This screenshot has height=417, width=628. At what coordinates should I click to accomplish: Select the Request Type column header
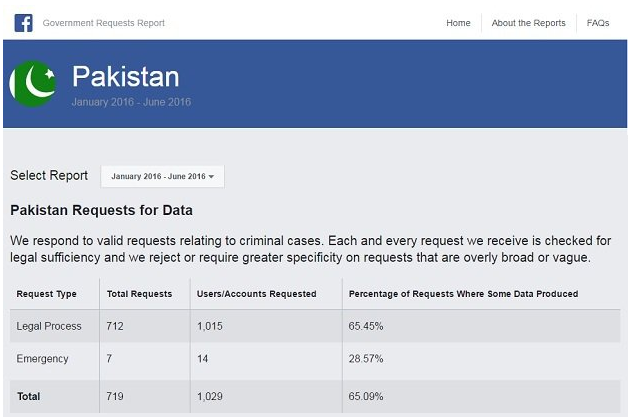[47, 294]
